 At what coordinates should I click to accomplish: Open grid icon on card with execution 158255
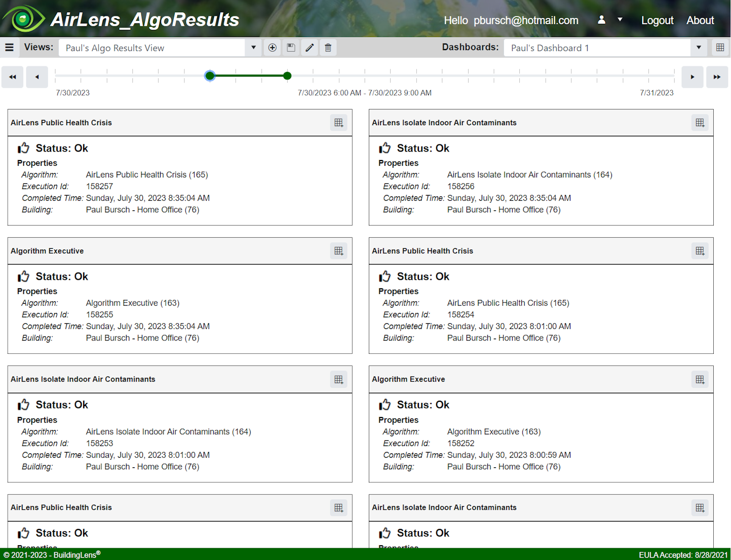pos(338,251)
